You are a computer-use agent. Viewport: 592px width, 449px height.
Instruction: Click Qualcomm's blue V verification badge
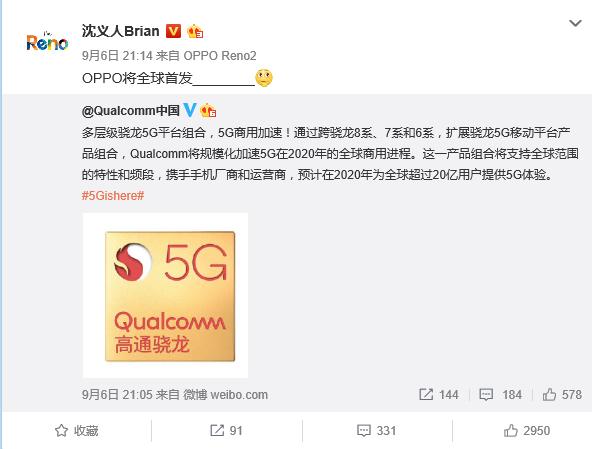tap(190, 110)
